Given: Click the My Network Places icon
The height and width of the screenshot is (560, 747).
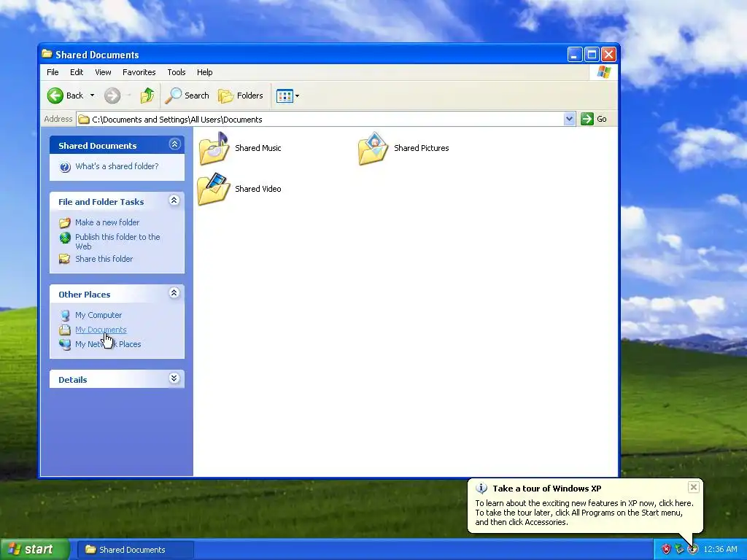Looking at the screenshot, I should [65, 344].
